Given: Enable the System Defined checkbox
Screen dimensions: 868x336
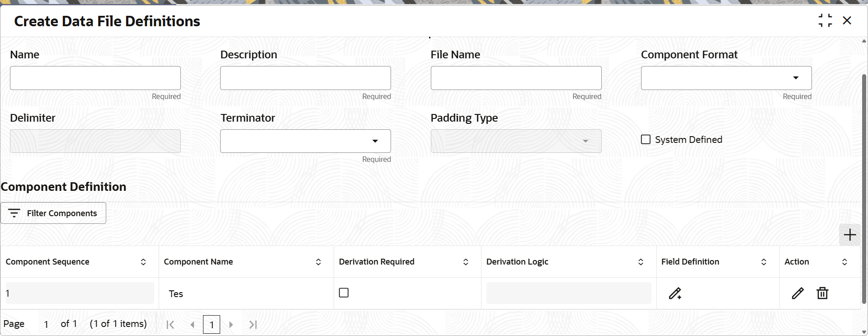Looking at the screenshot, I should tap(646, 139).
